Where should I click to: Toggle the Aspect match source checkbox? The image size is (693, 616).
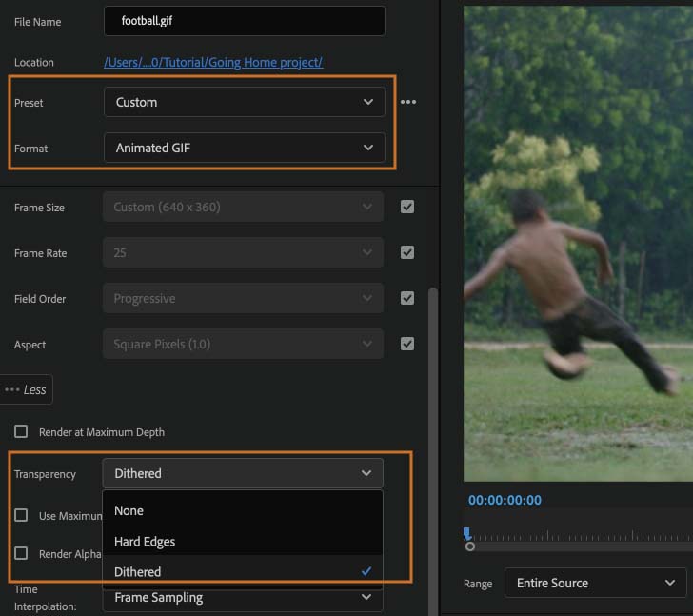pos(407,344)
